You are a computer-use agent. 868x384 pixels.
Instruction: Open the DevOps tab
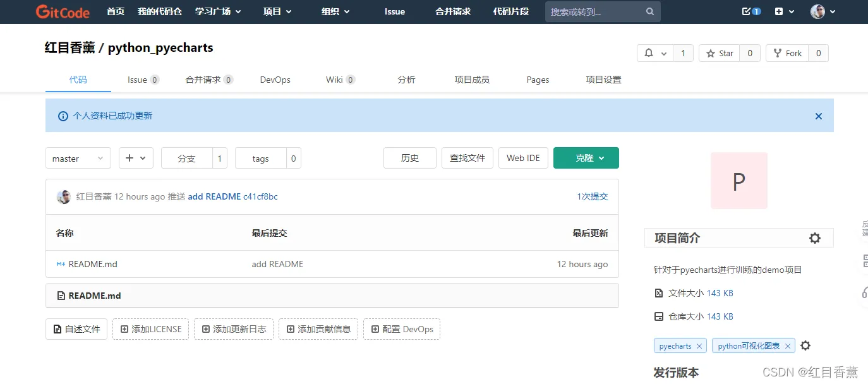[275, 80]
